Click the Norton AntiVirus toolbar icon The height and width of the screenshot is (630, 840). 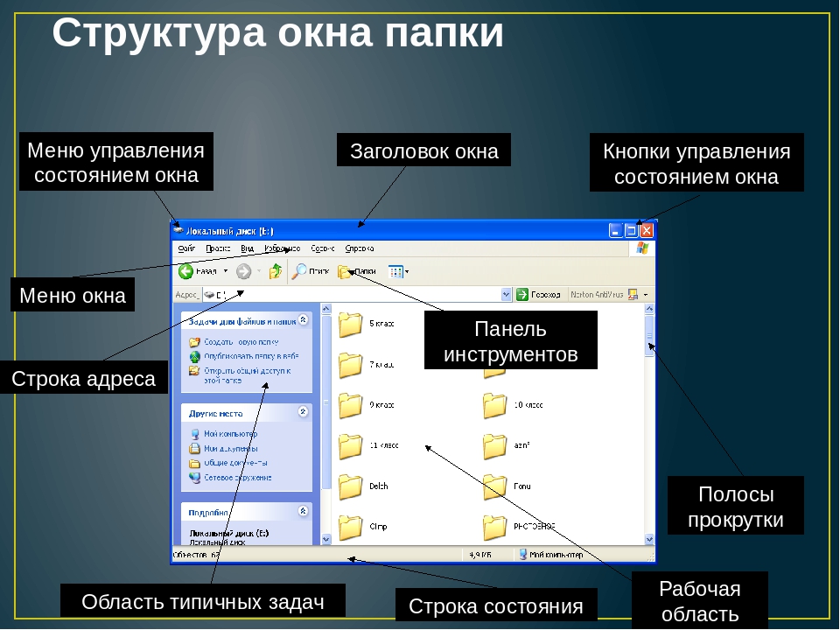pyautogui.click(x=633, y=295)
